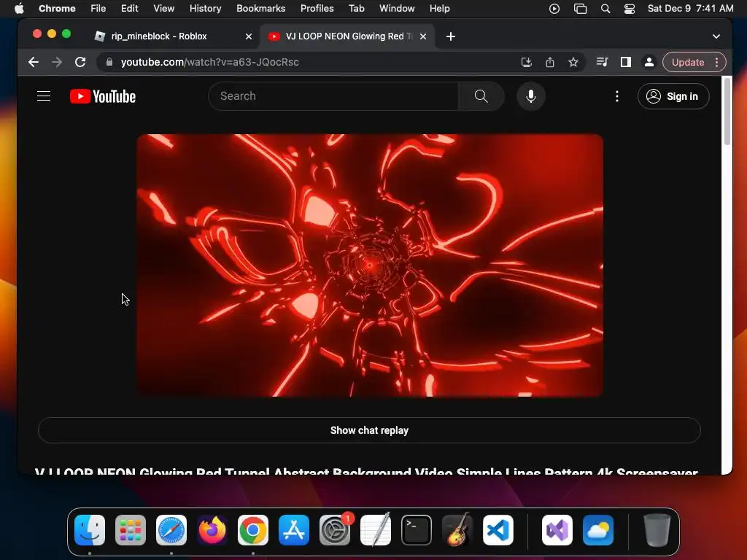Open a new tab with plus button

tap(451, 36)
